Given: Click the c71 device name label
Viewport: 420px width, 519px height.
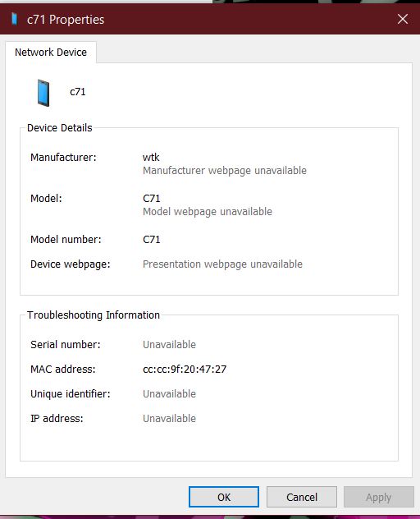Looking at the screenshot, I should tap(78, 92).
